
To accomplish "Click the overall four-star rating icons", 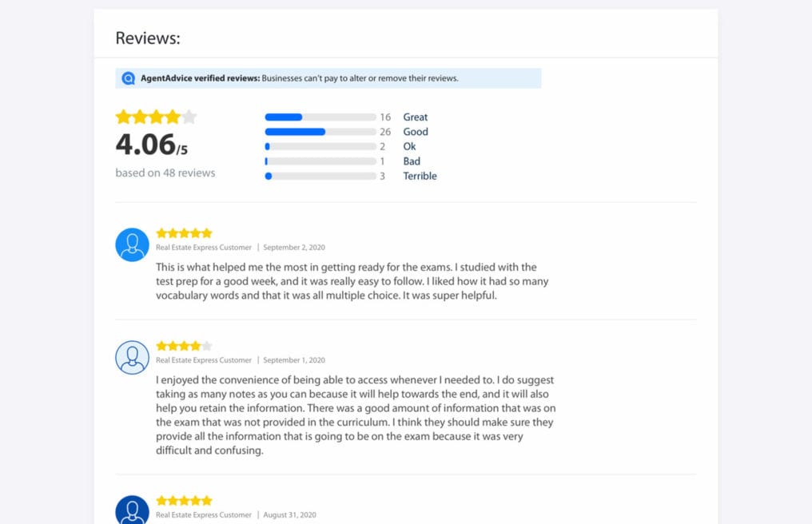I will pos(156,117).
